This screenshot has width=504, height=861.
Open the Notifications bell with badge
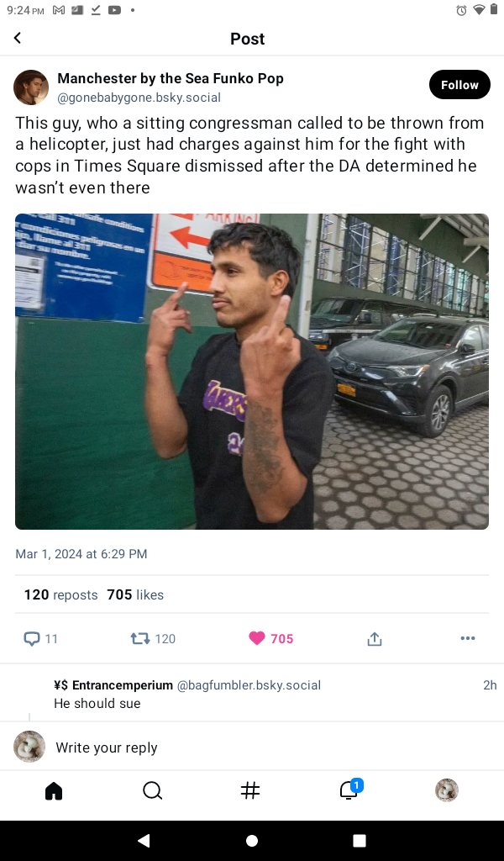[349, 790]
